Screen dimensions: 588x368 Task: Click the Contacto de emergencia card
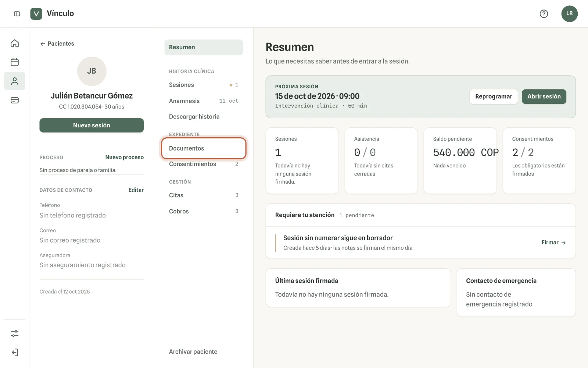516,293
